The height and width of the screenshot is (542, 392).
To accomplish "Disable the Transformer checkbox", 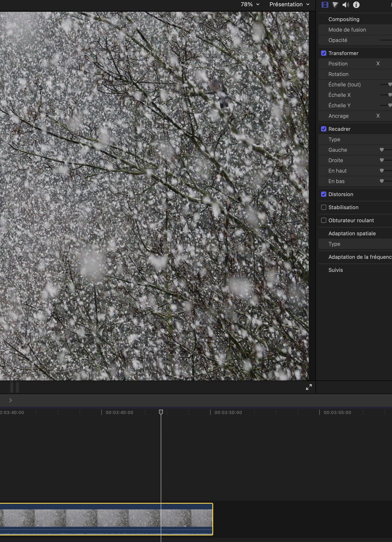I will tap(323, 53).
